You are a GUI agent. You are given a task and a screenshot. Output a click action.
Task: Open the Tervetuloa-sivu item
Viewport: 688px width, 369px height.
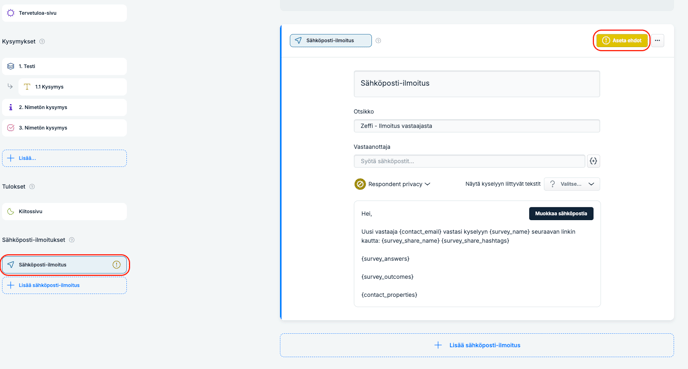pyautogui.click(x=64, y=13)
